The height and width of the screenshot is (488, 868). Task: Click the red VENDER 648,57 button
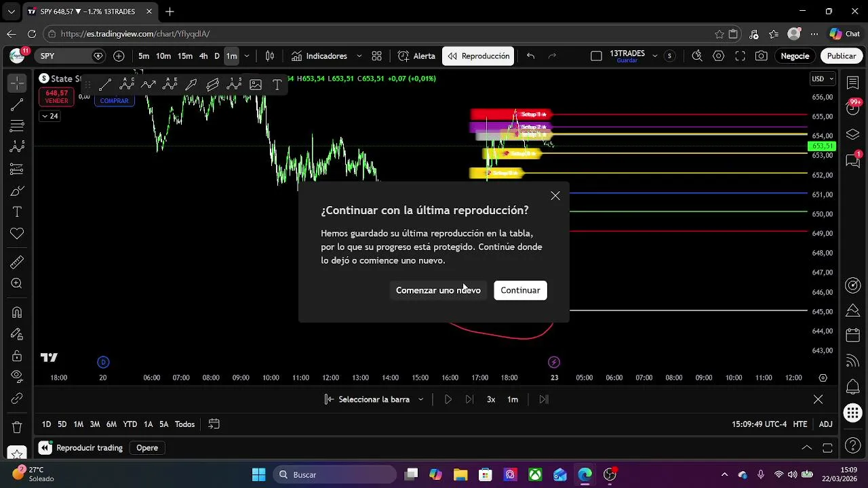coord(57,96)
